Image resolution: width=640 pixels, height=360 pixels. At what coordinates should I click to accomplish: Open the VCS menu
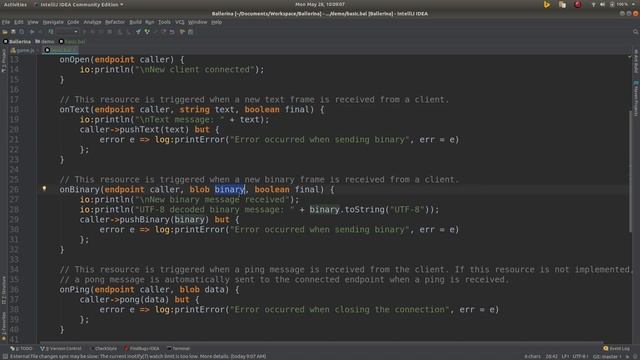point(180,22)
